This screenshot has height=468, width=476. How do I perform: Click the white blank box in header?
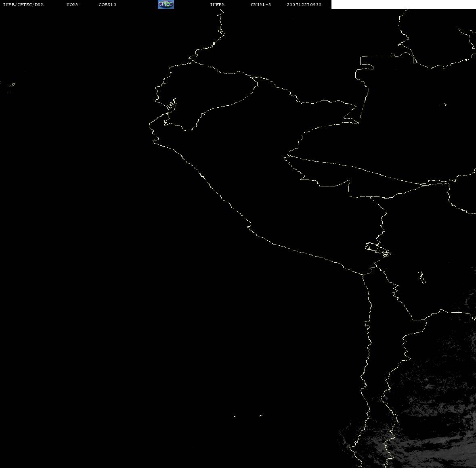(403, 4)
